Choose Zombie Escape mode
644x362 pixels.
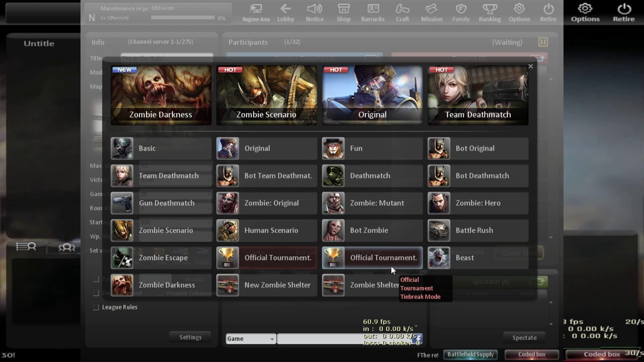[x=161, y=258]
